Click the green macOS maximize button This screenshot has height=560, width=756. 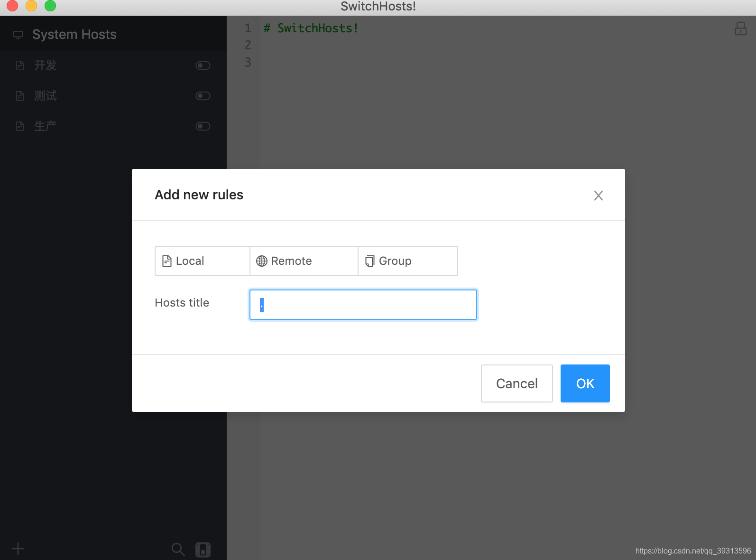coord(50,6)
